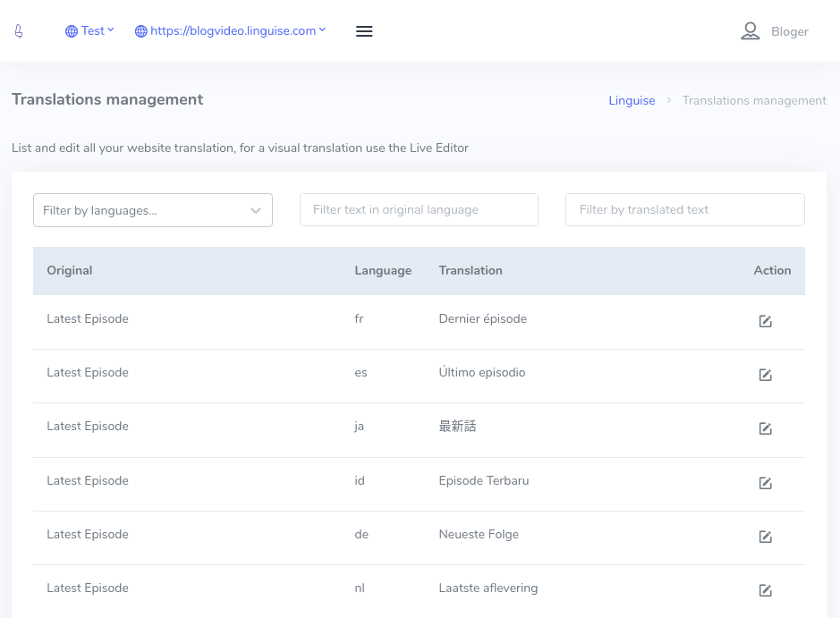Image resolution: width=840 pixels, height=618 pixels.
Task: Click the Translation column header
Action: pyautogui.click(x=471, y=271)
